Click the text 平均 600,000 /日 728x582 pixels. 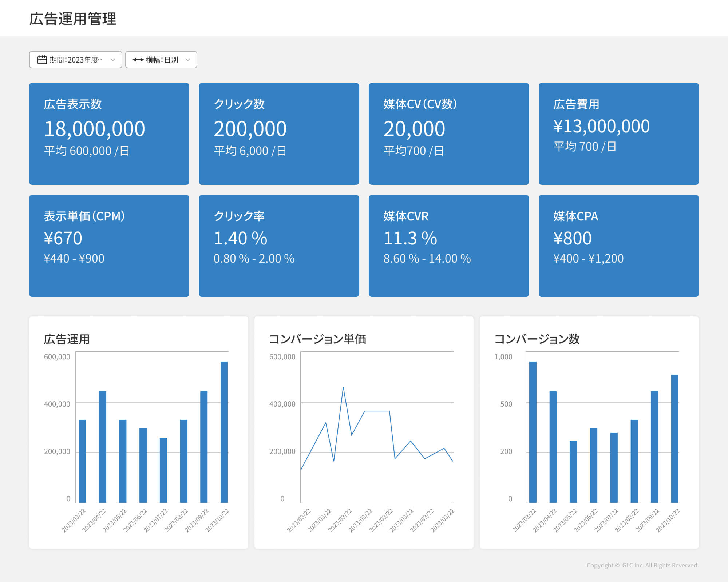tap(87, 151)
